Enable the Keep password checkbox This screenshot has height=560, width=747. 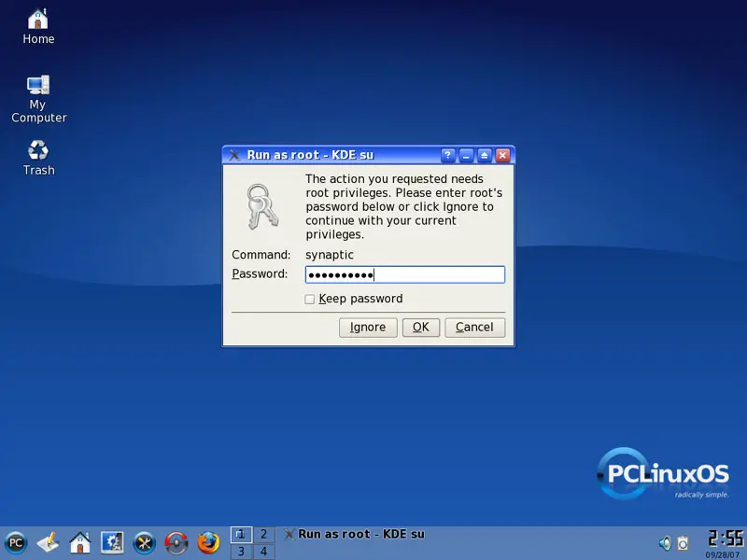[x=310, y=299]
